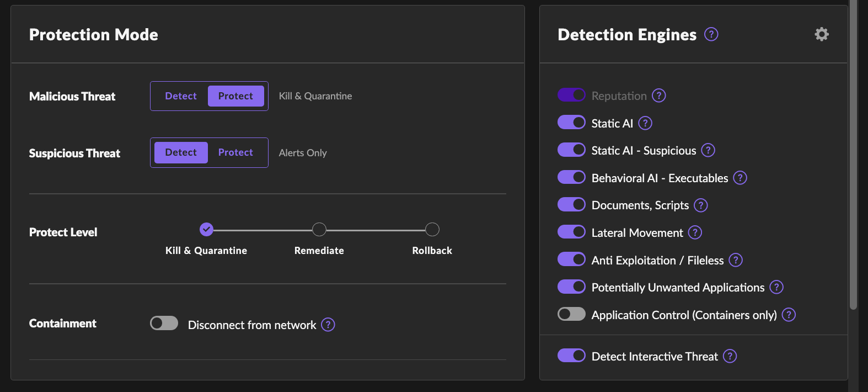Select Remediate on the Protect Level slider

[x=319, y=229]
